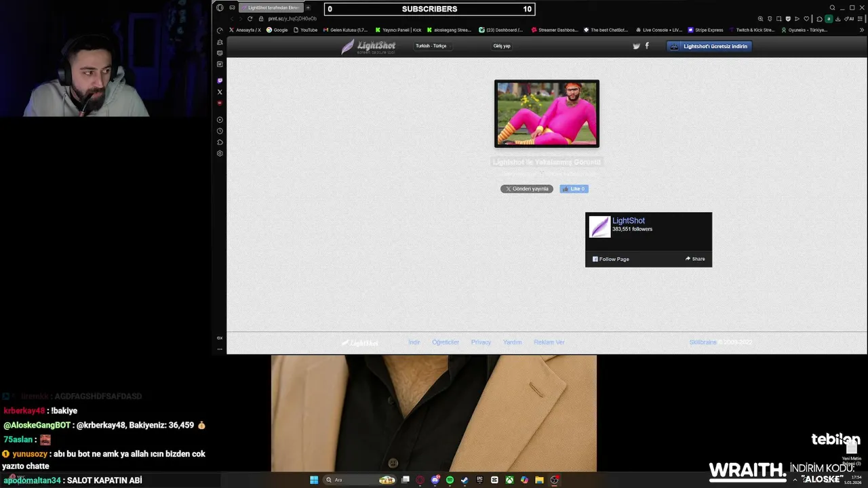Click Share in LightShot Facebook widget
Screen dimensions: 868x488
695,259
